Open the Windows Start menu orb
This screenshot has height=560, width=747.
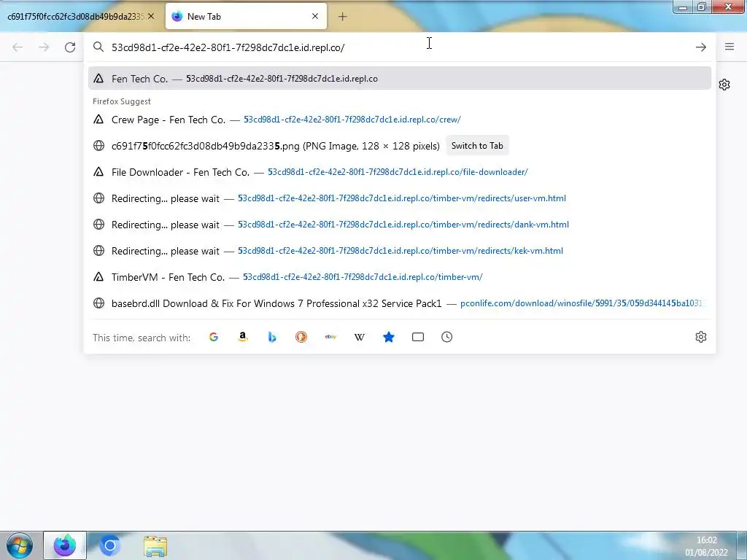(x=20, y=545)
